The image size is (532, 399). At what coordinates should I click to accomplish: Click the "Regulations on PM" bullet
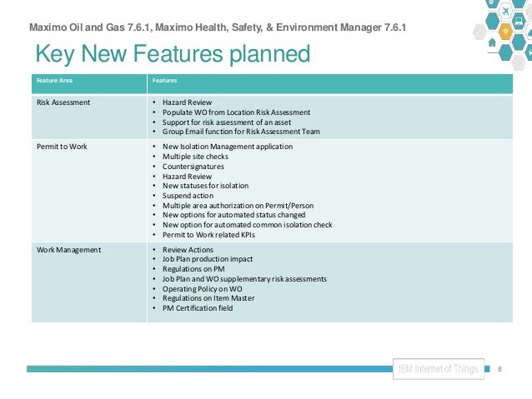(193, 269)
